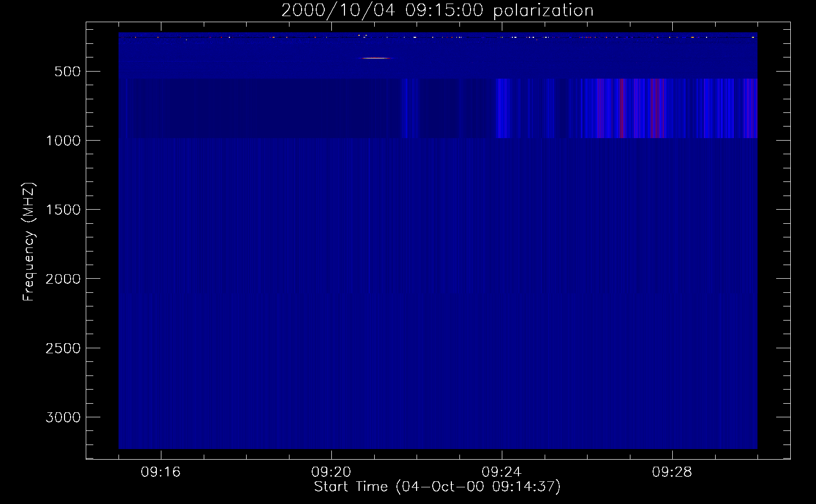Click the 'Frequency (MHZ)' y-axis label
The width and height of the screenshot is (816, 504).
coord(29,241)
